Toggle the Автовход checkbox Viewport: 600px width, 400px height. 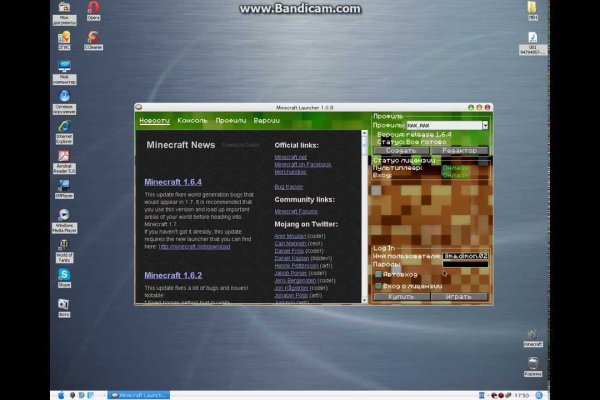378,274
